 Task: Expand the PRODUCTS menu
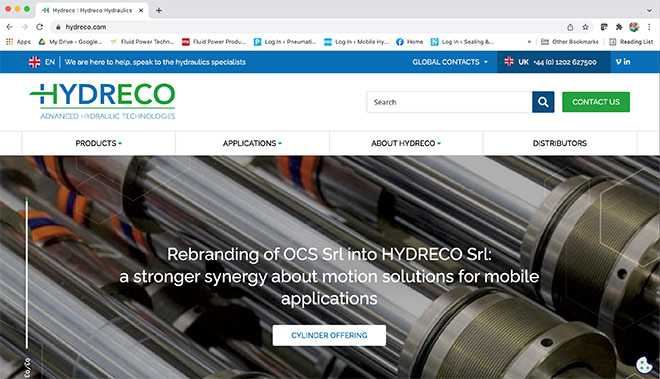tap(98, 143)
